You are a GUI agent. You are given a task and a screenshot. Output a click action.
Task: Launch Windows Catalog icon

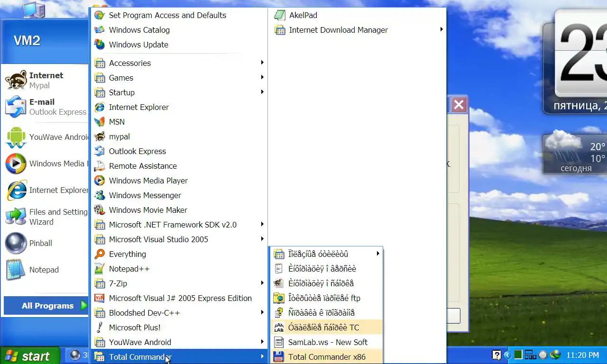[100, 30]
